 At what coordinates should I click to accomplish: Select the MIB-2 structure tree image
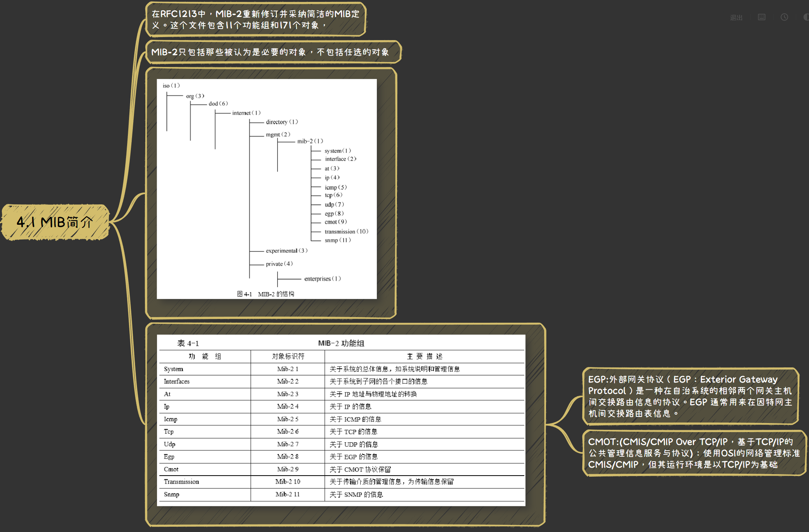click(267, 189)
